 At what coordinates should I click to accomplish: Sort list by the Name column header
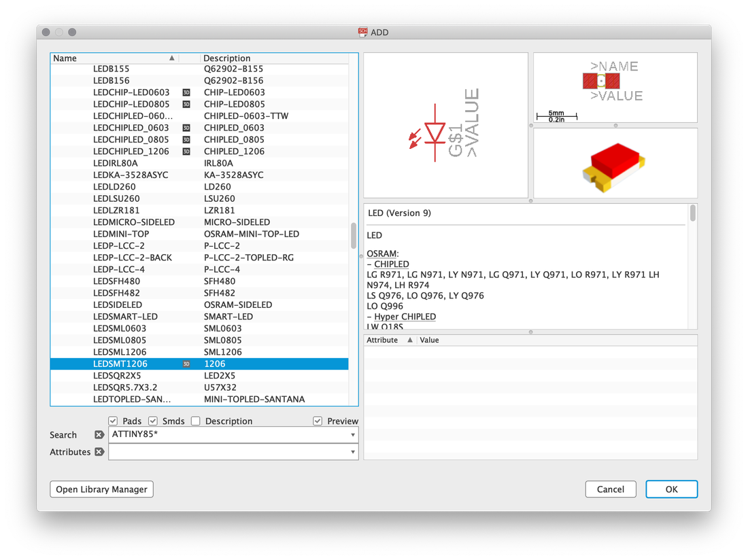point(114,58)
